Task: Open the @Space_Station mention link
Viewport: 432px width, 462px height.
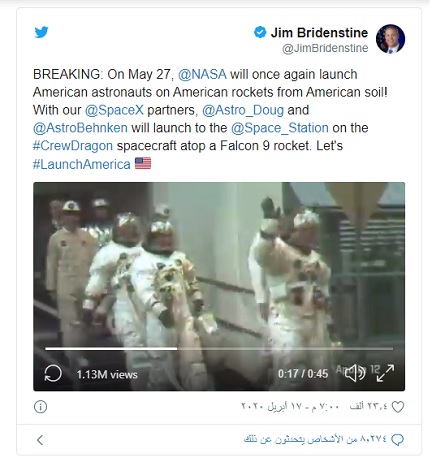Action: (280, 128)
